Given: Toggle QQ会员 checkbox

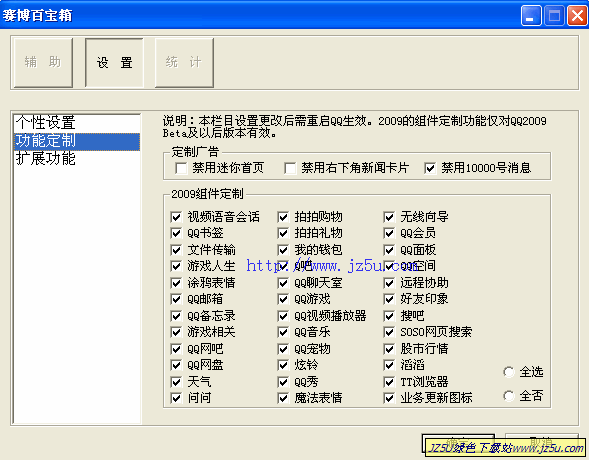Looking at the screenshot, I should (389, 233).
